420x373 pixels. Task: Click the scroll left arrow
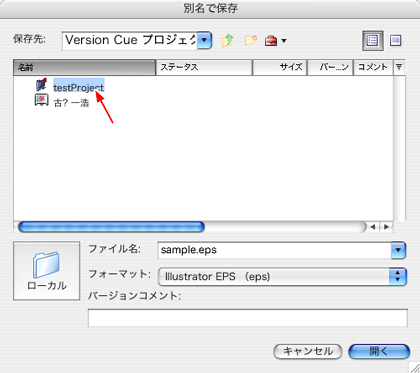(373, 227)
